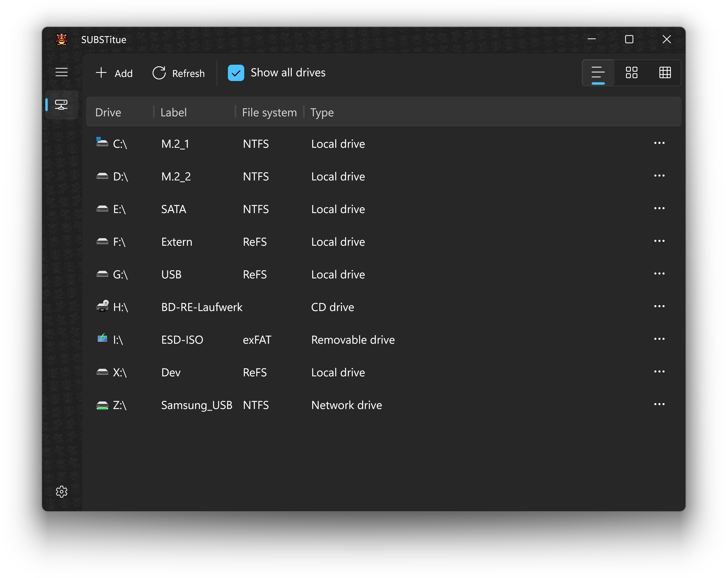Open settings via the gear icon
The image size is (728, 578).
[61, 491]
